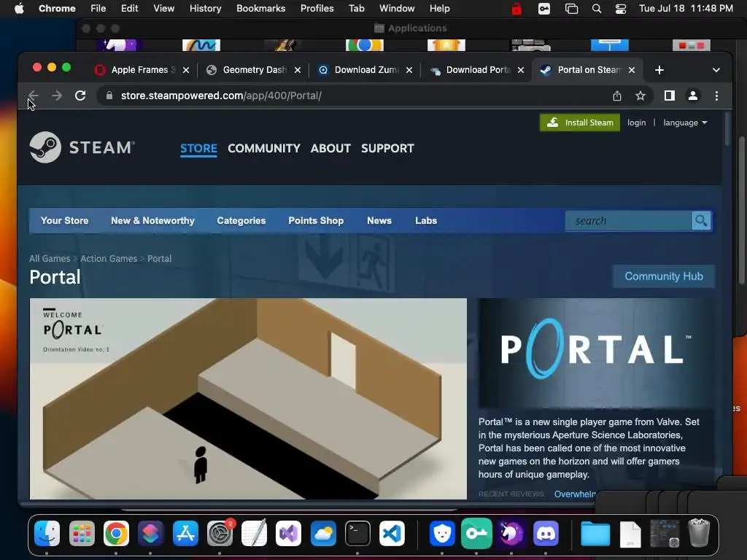Open App Store from the Dock

click(185, 533)
